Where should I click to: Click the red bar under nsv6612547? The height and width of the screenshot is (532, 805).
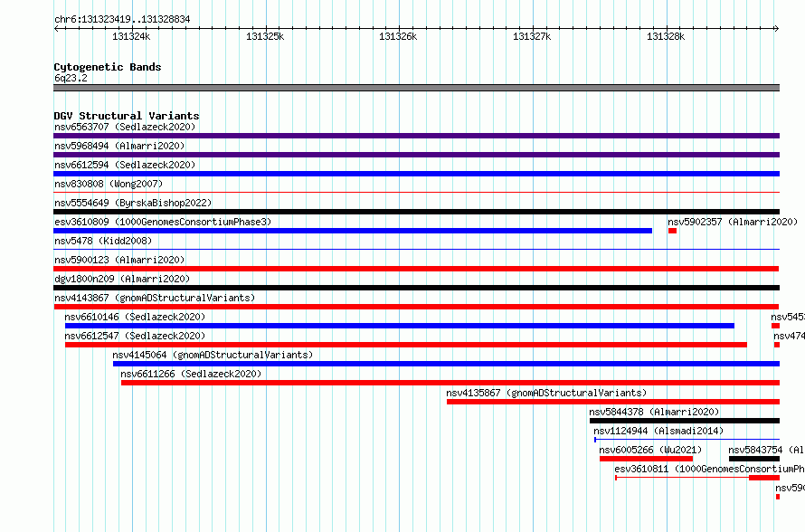point(405,345)
